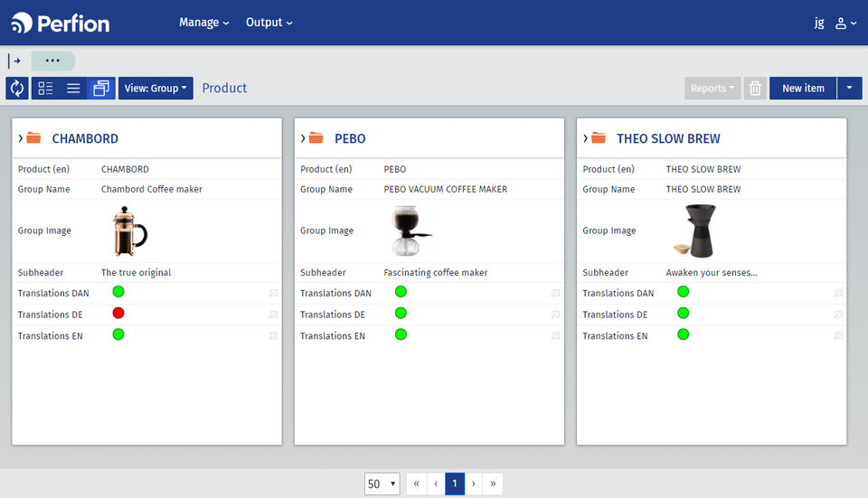Image resolution: width=868 pixels, height=498 pixels.
Task: Expand the PEBO card chevron
Action: point(303,138)
